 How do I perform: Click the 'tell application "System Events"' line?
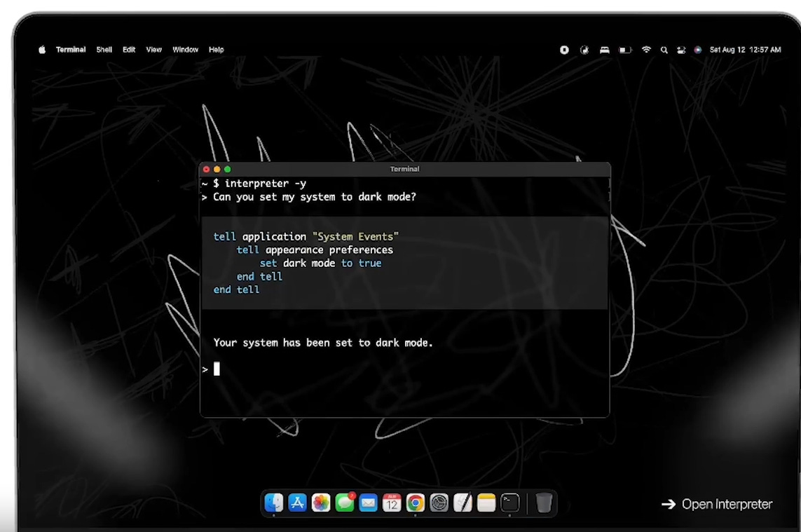(x=306, y=237)
